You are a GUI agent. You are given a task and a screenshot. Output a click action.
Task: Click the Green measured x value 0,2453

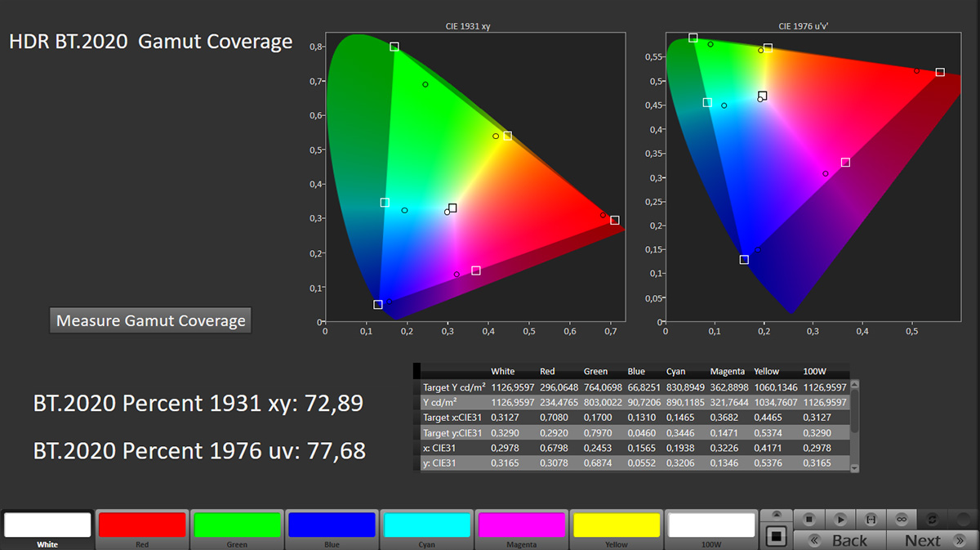pyautogui.click(x=597, y=449)
